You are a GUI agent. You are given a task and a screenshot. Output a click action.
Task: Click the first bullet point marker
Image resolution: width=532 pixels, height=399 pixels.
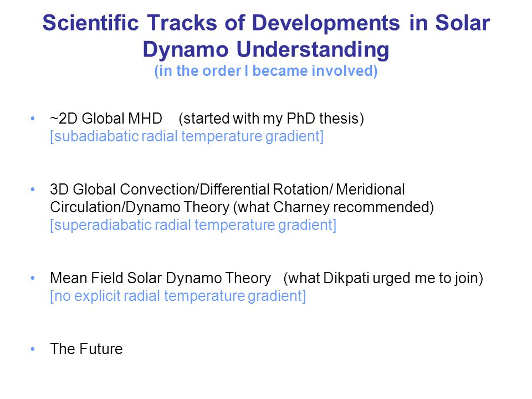tap(33, 119)
